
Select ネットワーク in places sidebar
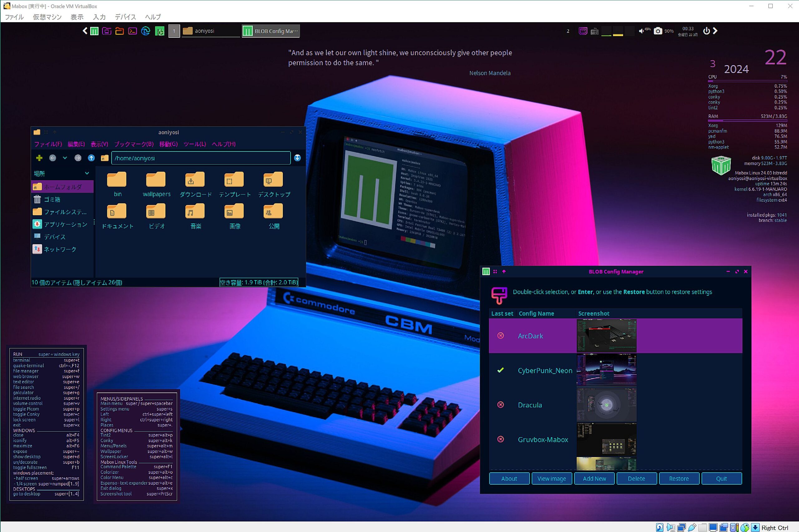pyautogui.click(x=62, y=249)
